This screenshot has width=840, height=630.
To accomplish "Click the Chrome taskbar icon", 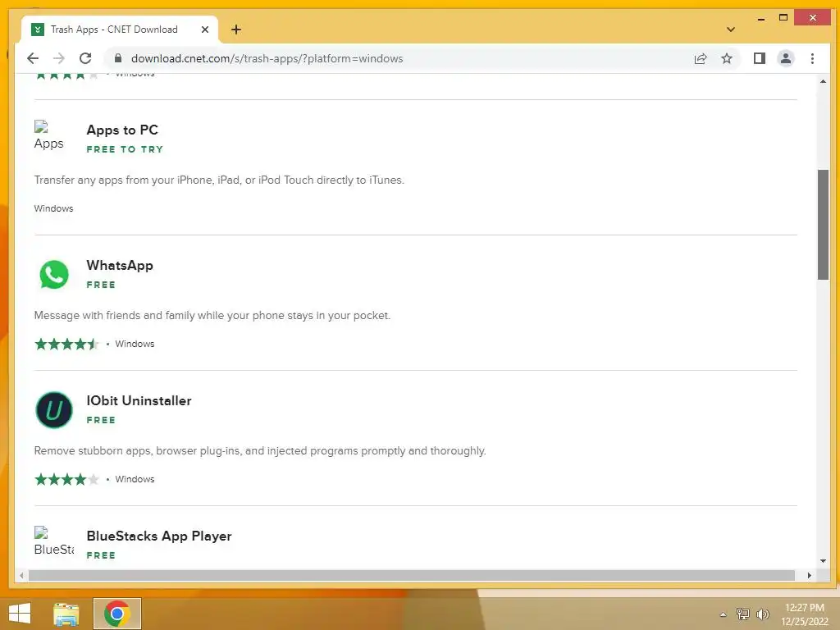I will (x=116, y=614).
